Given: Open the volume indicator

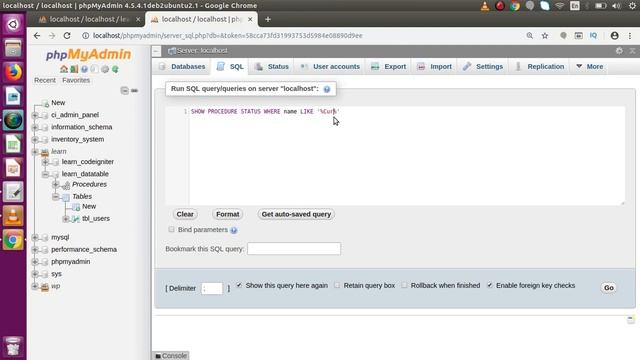Looking at the screenshot, I should coord(616,6).
